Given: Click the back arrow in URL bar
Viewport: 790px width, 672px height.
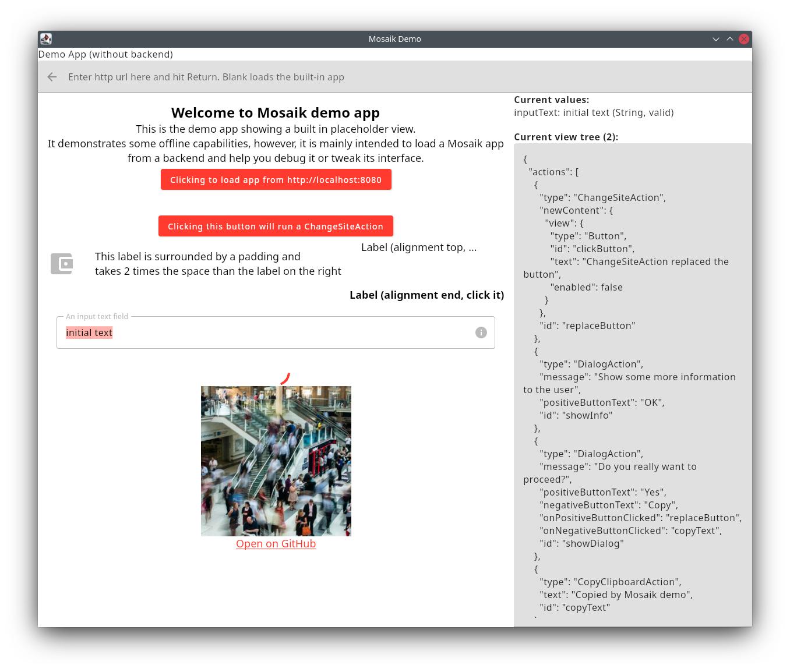Looking at the screenshot, I should [52, 77].
